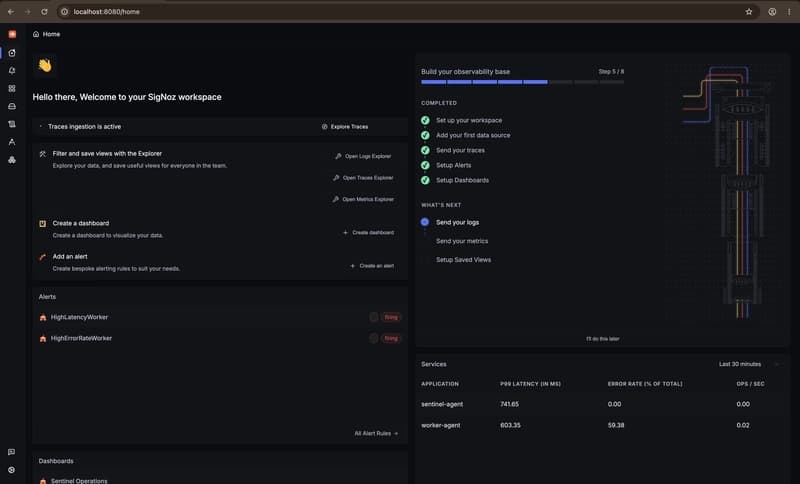Click the siren icon next to HighErrorRateWorker
Screen dimensions: 800x484
coord(43,338)
